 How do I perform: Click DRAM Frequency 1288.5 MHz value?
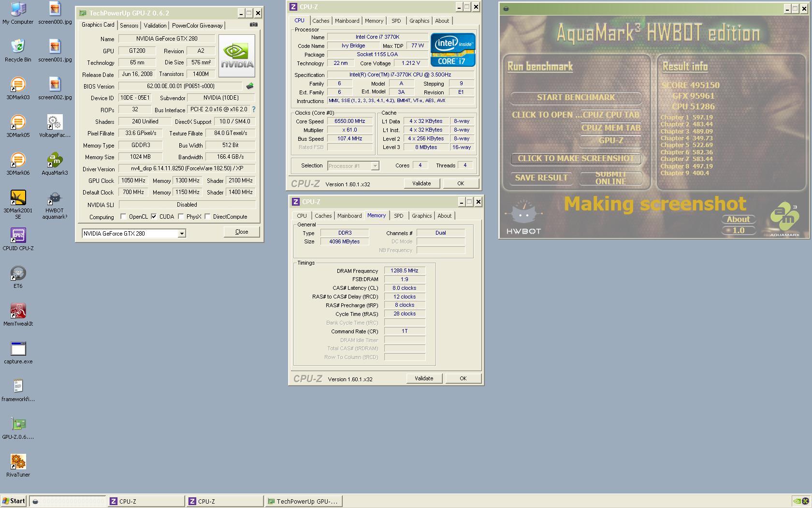(x=404, y=271)
